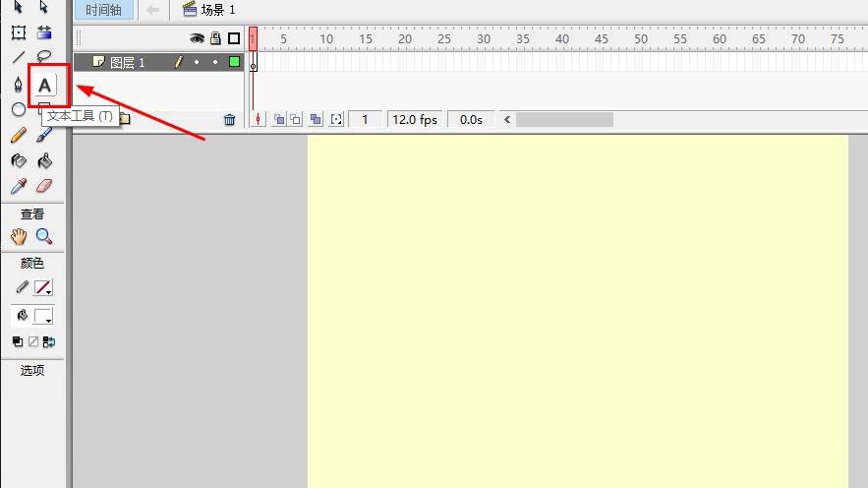Select the Oval tool
This screenshot has width=868, height=488.
pyautogui.click(x=19, y=109)
